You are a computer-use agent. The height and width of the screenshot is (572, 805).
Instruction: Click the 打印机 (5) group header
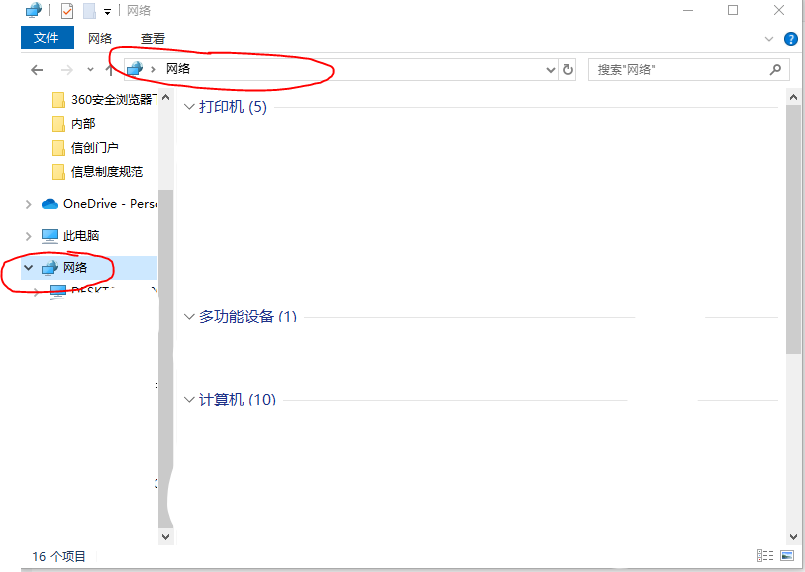pyautogui.click(x=233, y=107)
